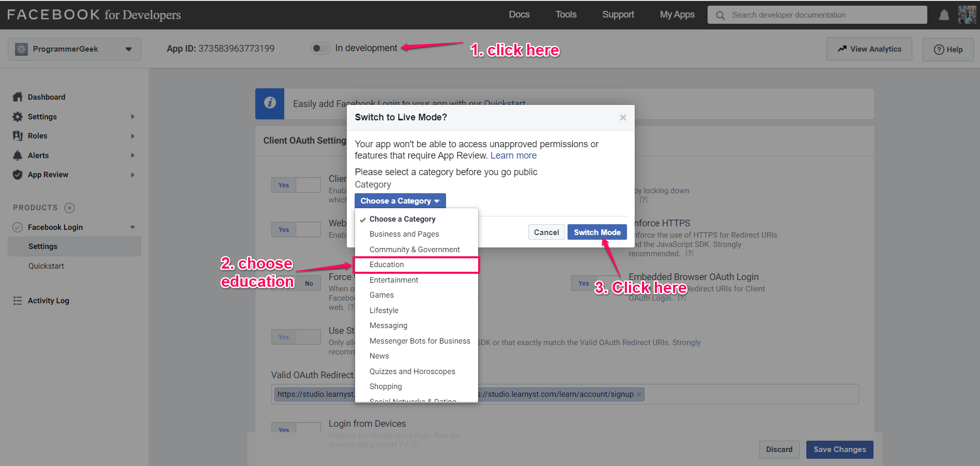Select Lifestyle category

pos(416,310)
